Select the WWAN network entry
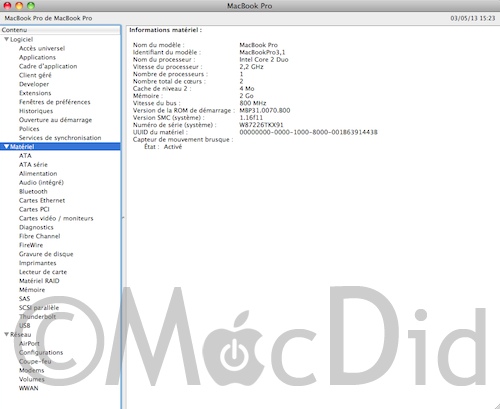 click(x=29, y=388)
